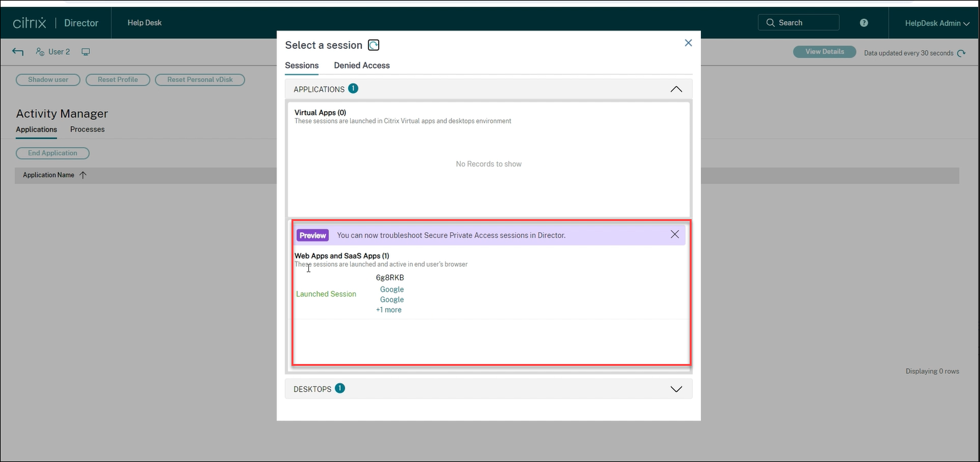Click the Director title in the header
Viewport: 980px width, 462px height.
tap(81, 23)
